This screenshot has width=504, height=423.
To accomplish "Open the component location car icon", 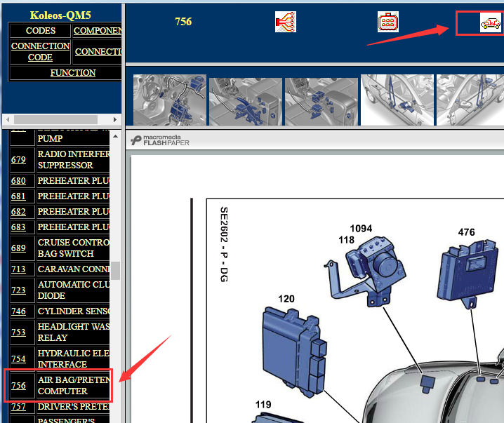I will (x=491, y=22).
